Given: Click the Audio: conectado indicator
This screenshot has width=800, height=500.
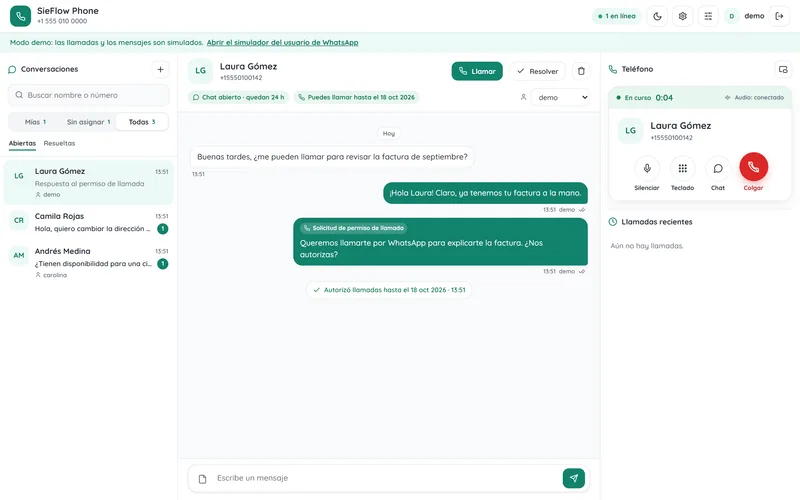Looking at the screenshot, I should (754, 97).
